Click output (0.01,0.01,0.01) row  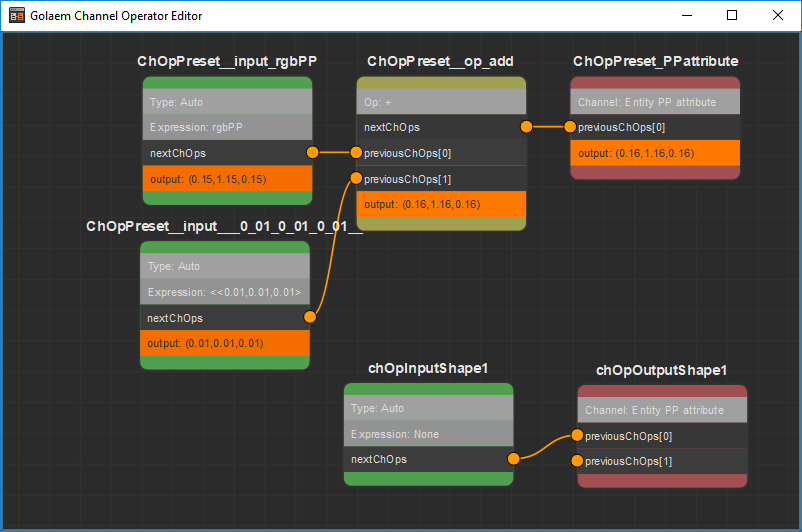coord(225,343)
